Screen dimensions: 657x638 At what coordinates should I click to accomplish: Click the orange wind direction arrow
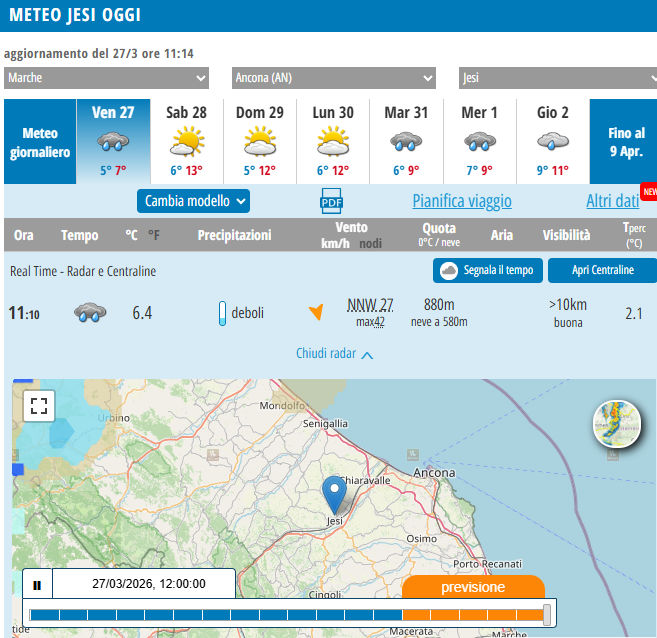tap(316, 313)
